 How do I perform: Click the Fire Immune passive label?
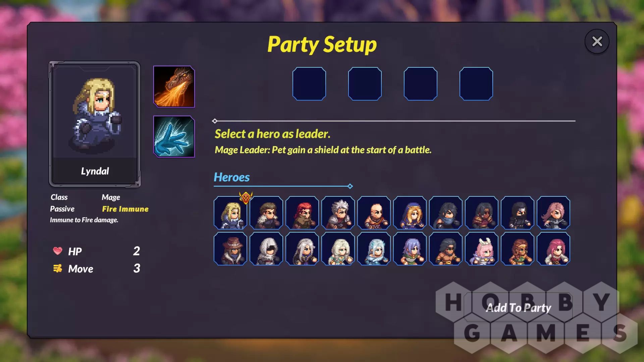125,209
